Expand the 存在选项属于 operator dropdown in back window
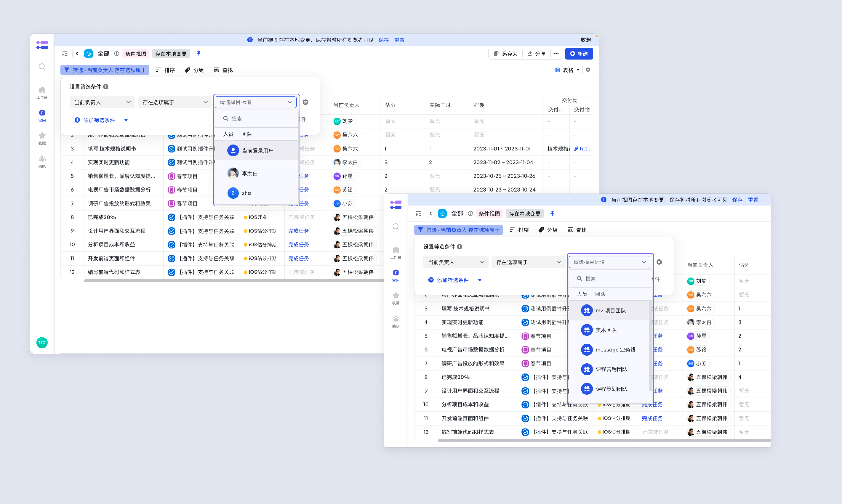The width and height of the screenshot is (842, 504). [174, 102]
